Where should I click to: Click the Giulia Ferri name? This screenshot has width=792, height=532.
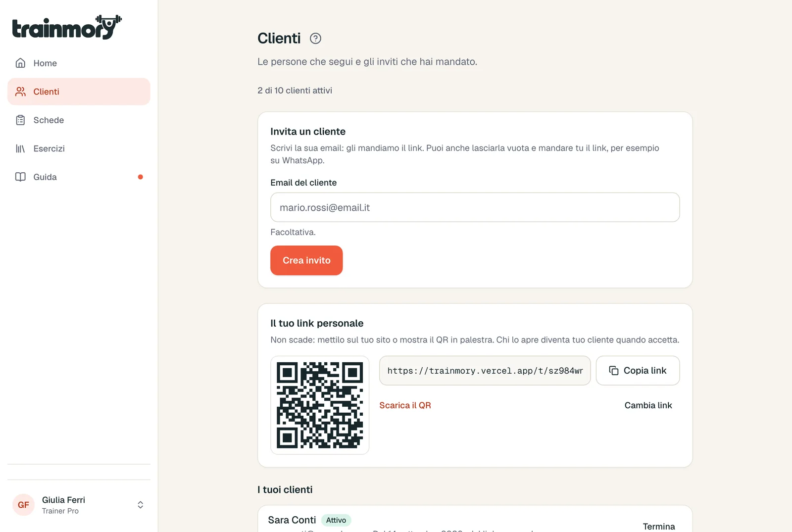point(63,500)
